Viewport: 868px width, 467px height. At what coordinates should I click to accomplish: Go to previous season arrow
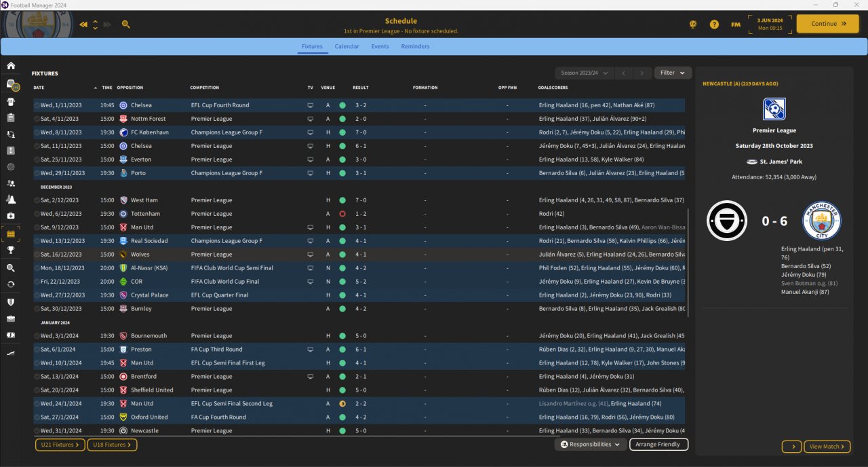point(624,73)
